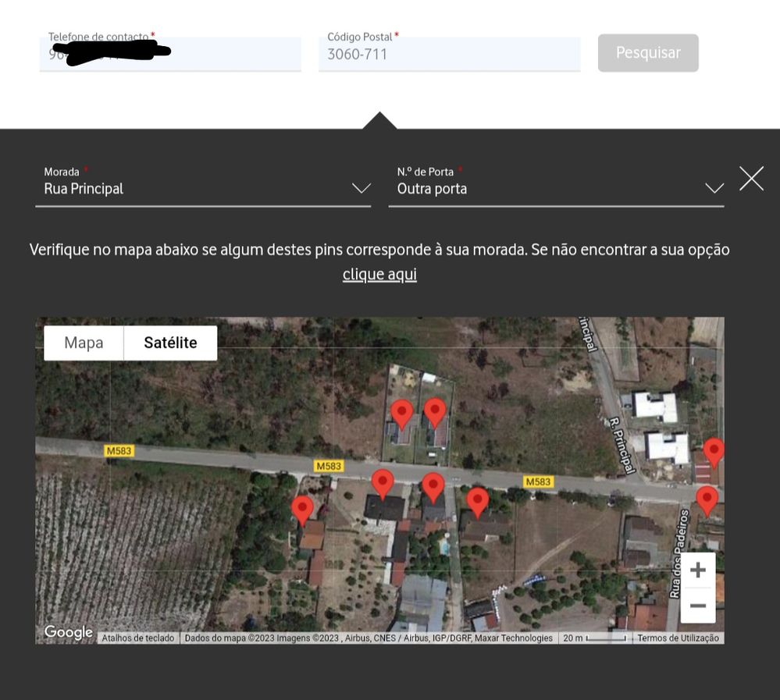Click the 20 m map scale control
The image size is (780, 700).
[594, 638]
